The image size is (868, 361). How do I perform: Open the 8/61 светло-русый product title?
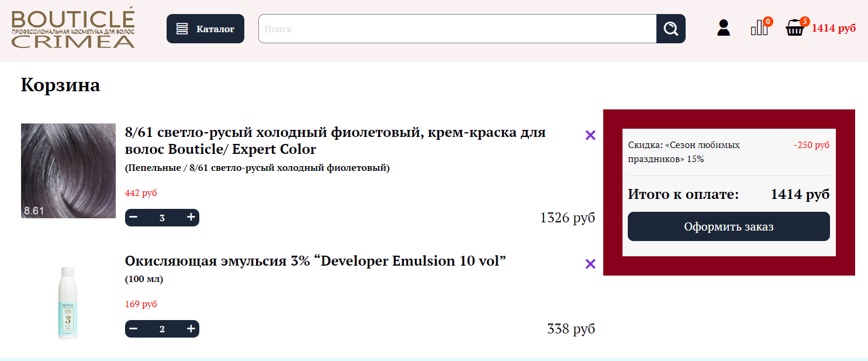(336, 140)
